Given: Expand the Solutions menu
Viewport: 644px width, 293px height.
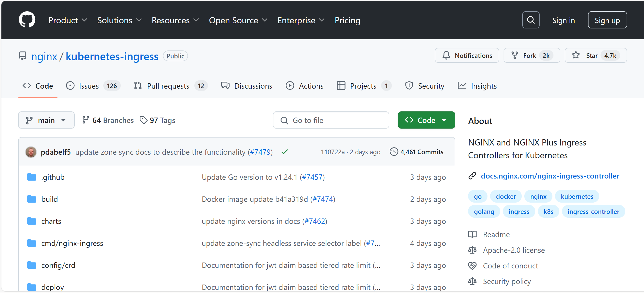Looking at the screenshot, I should [x=119, y=20].
